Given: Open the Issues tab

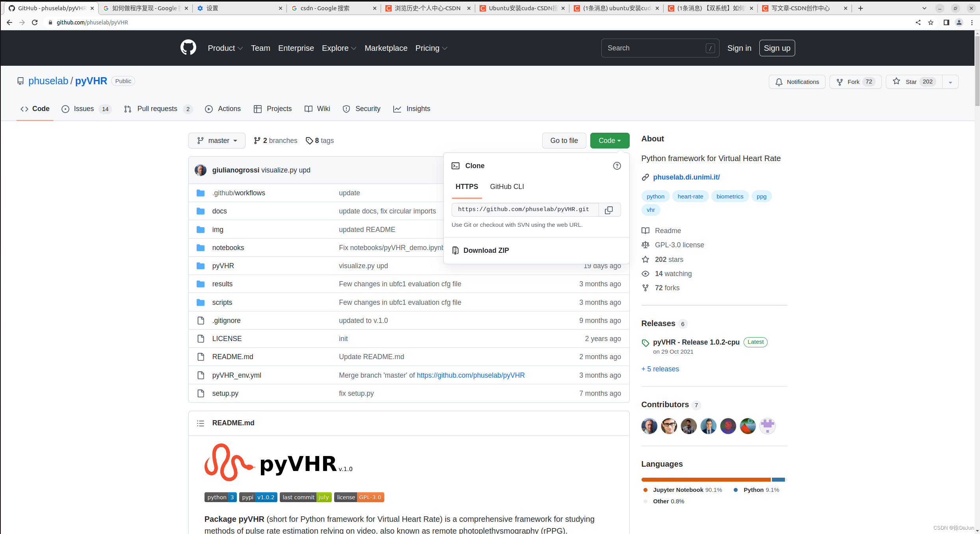Looking at the screenshot, I should [x=84, y=109].
